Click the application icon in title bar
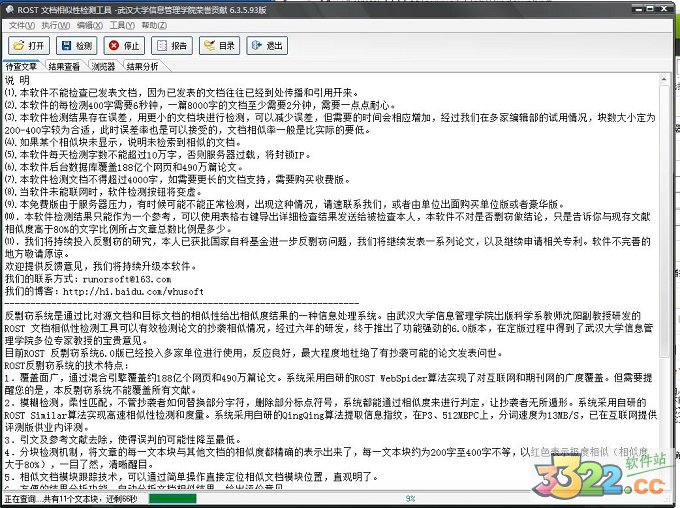This screenshot has height=508, width=680. tap(10, 10)
